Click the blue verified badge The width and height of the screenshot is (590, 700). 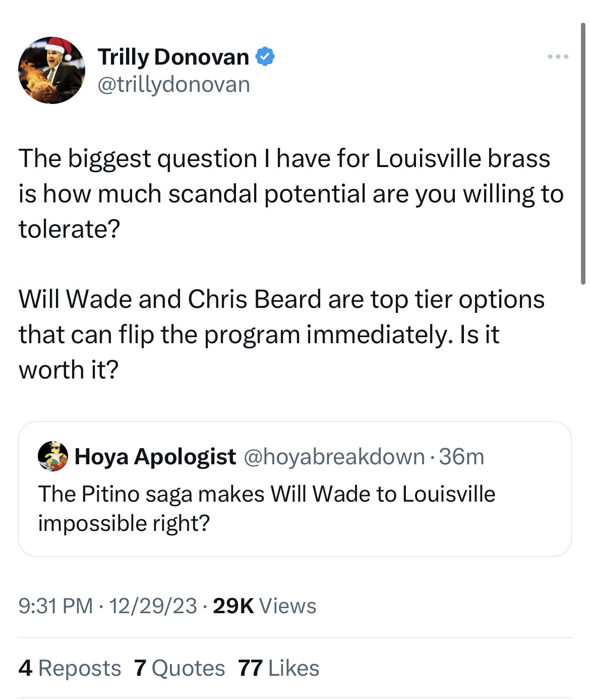(x=265, y=57)
